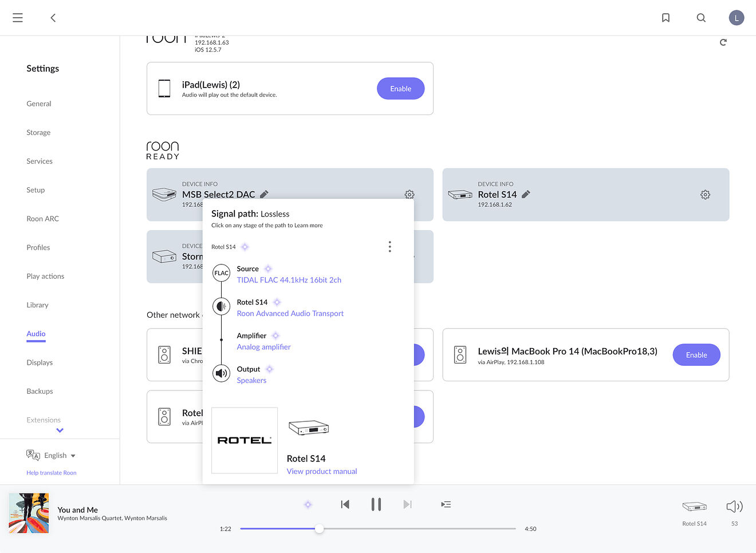Screen dimensions: 756x553
Task: Open Profiles settings
Action: [x=38, y=247]
